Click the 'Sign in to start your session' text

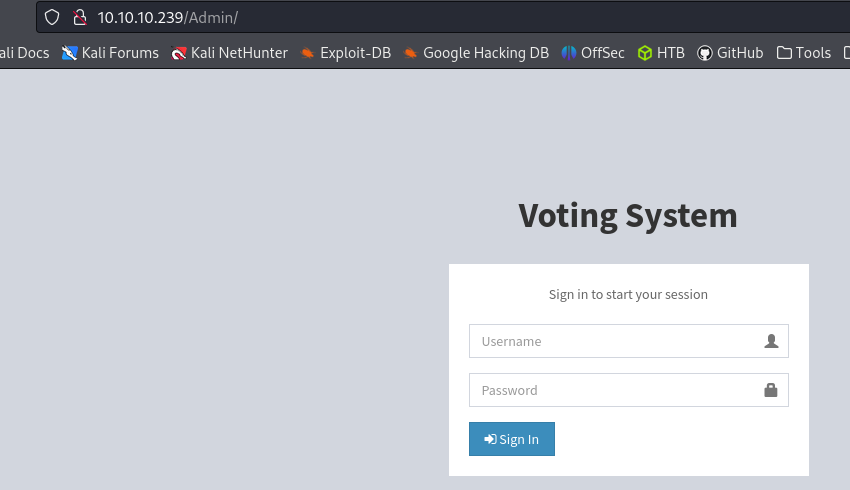click(628, 294)
